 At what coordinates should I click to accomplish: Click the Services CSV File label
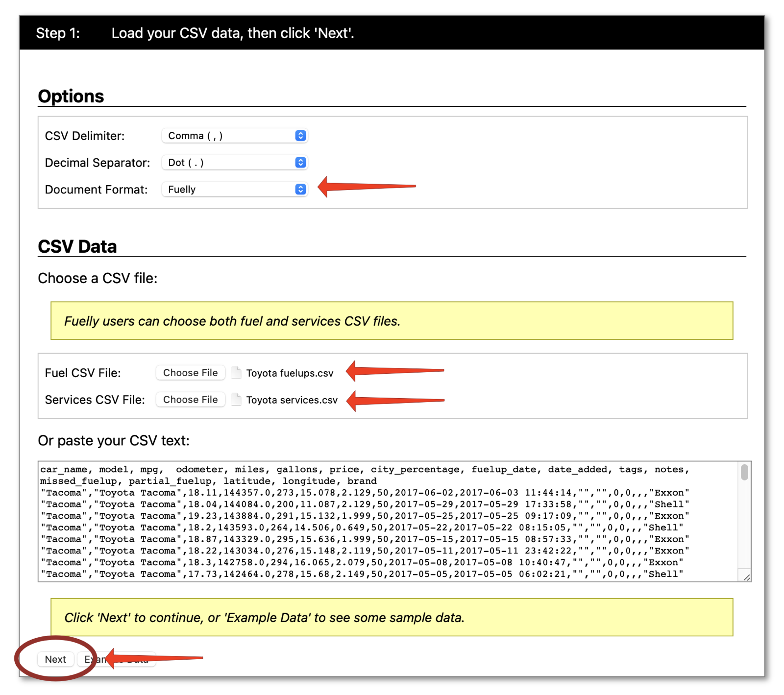(95, 400)
